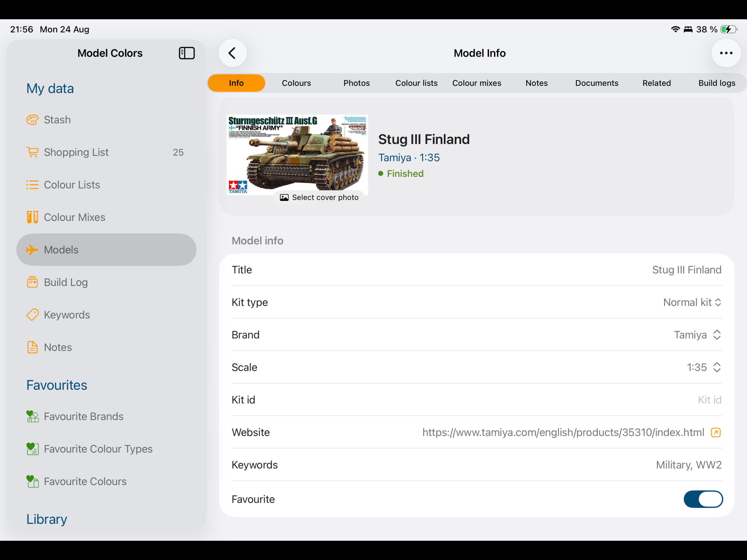Click the Model Colors sidebar title
This screenshot has height=560, width=747.
[110, 53]
